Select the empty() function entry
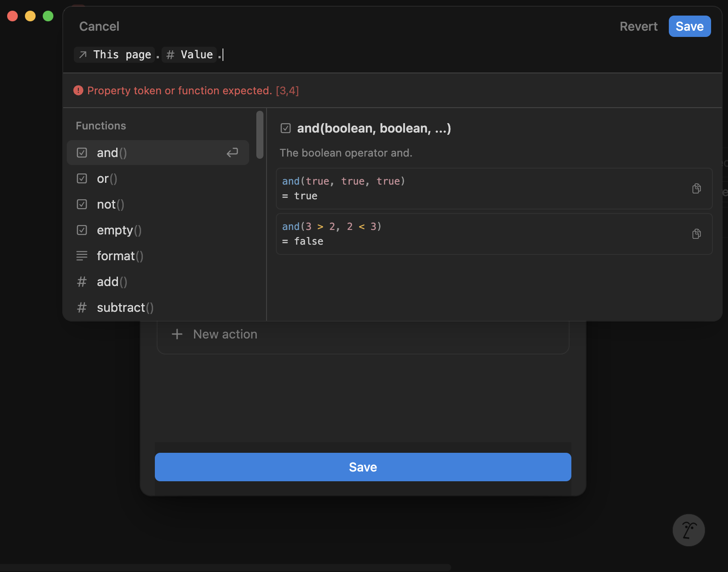This screenshot has width=728, height=572. [119, 230]
